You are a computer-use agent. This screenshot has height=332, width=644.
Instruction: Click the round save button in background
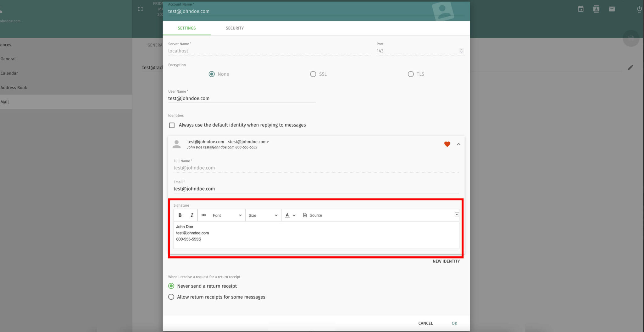(x=631, y=38)
